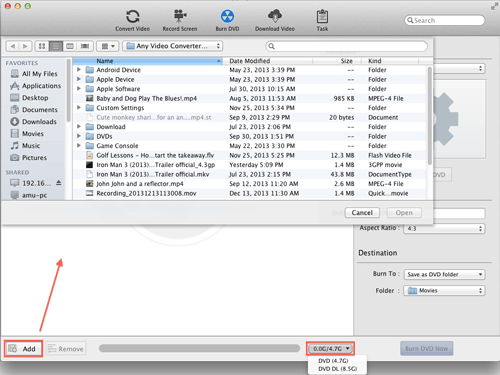The height and width of the screenshot is (375, 500).
Task: Open the Any Video Converter folder path dropdown
Action: (x=173, y=46)
